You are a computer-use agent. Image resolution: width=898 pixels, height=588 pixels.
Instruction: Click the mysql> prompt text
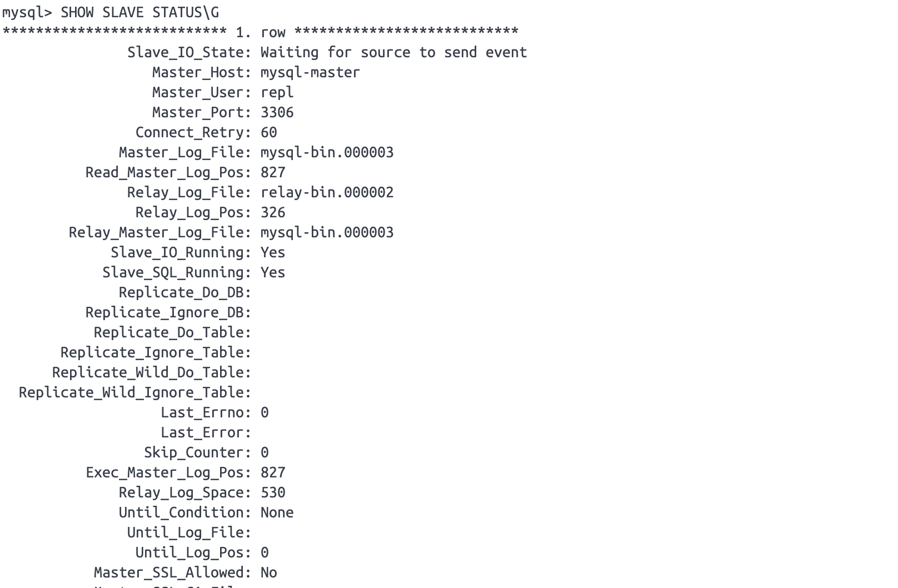[27, 13]
